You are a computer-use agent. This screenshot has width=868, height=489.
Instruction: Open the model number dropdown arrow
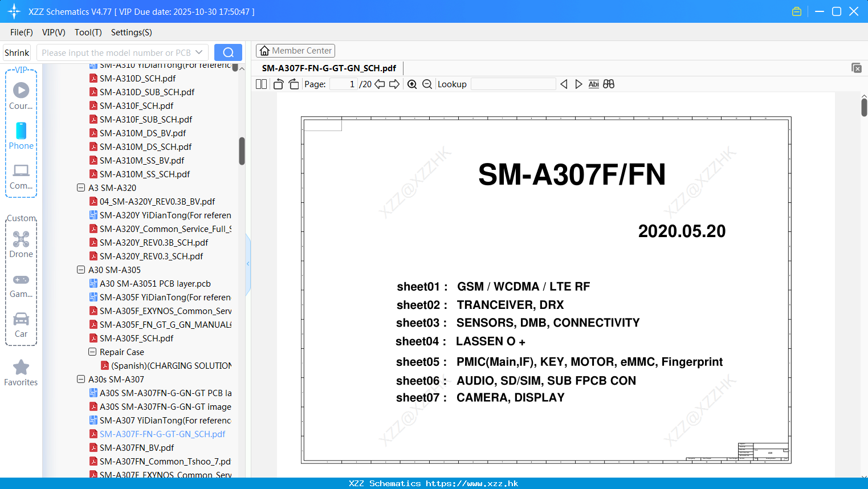(199, 52)
